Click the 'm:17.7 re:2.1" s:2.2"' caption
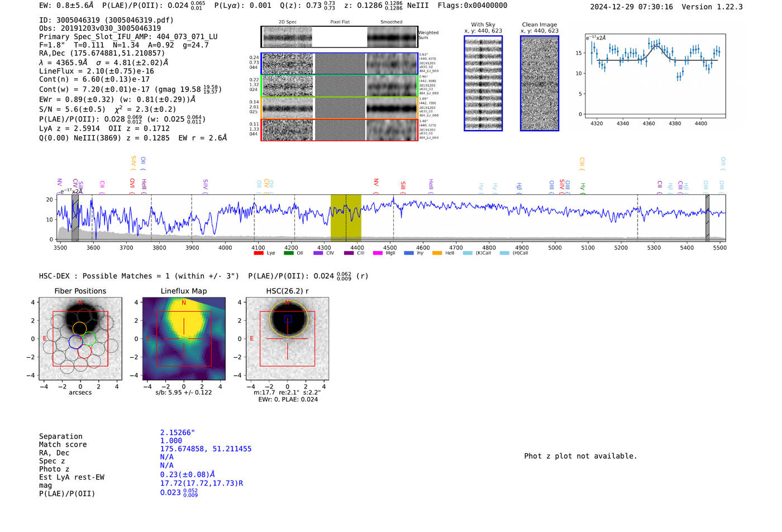 point(287,392)
